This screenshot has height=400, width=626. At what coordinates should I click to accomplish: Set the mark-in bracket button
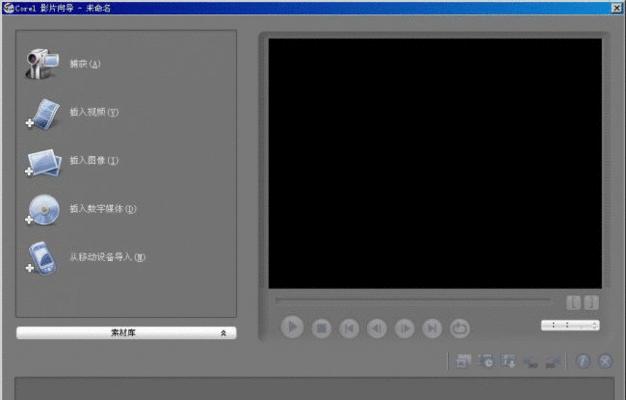pyautogui.click(x=573, y=303)
